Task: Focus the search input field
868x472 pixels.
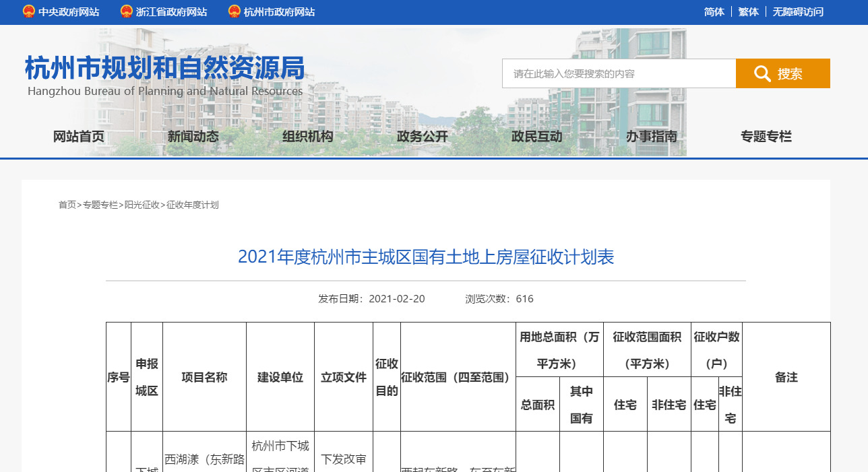Action: 619,73
